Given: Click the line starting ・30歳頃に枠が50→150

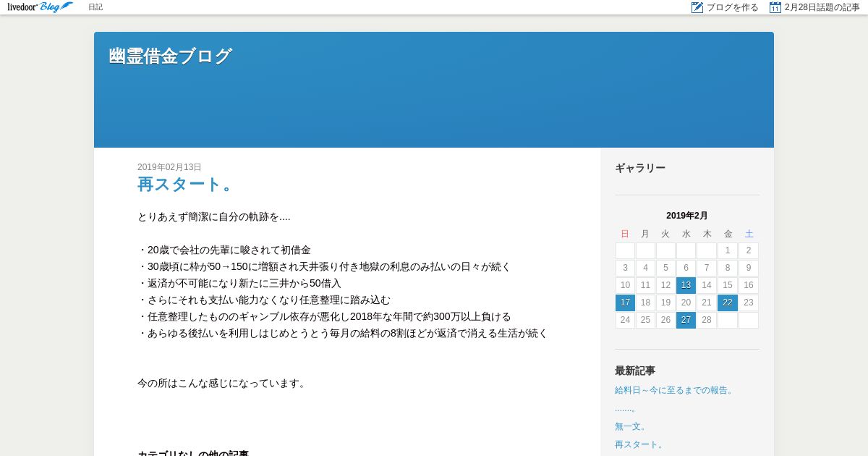Looking at the screenshot, I should 324,266.
